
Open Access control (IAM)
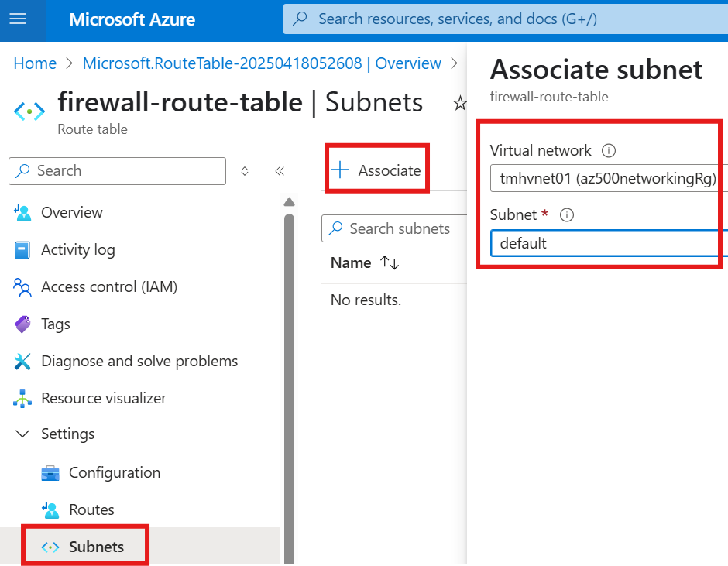tap(109, 287)
